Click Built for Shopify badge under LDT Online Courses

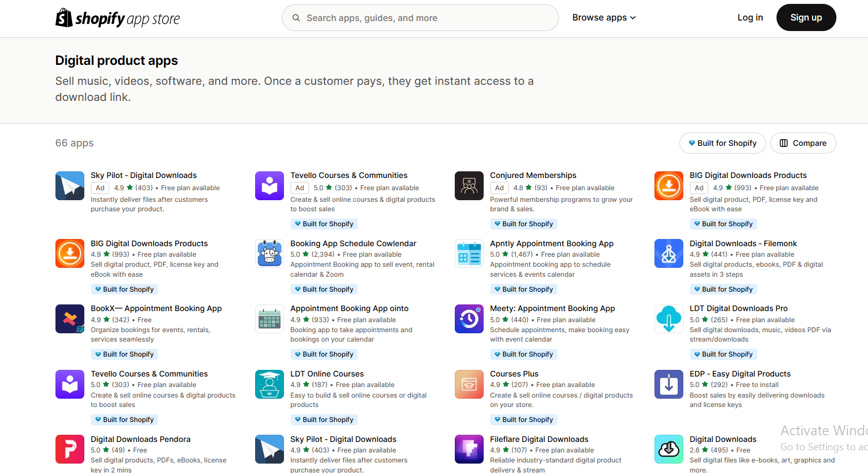pyautogui.click(x=324, y=420)
